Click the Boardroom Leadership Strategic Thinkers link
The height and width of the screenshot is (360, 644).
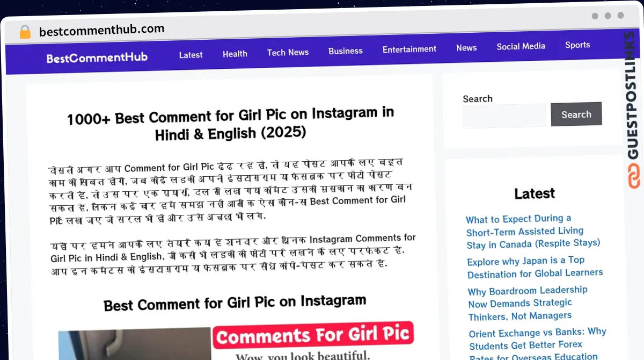point(528,303)
